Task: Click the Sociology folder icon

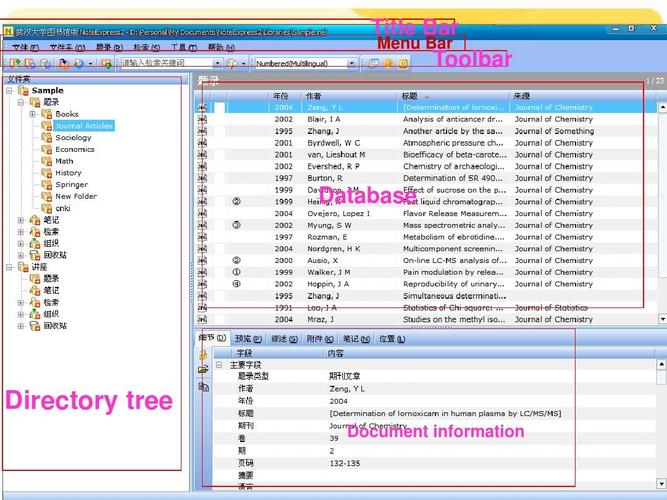Action: pyautogui.click(x=46, y=137)
